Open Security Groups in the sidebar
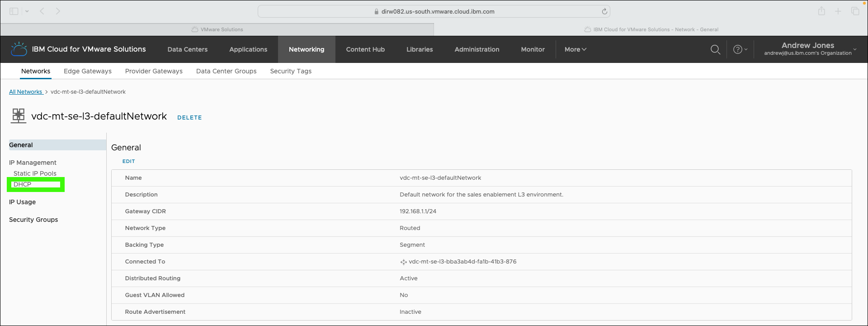The height and width of the screenshot is (326, 868). coord(33,220)
